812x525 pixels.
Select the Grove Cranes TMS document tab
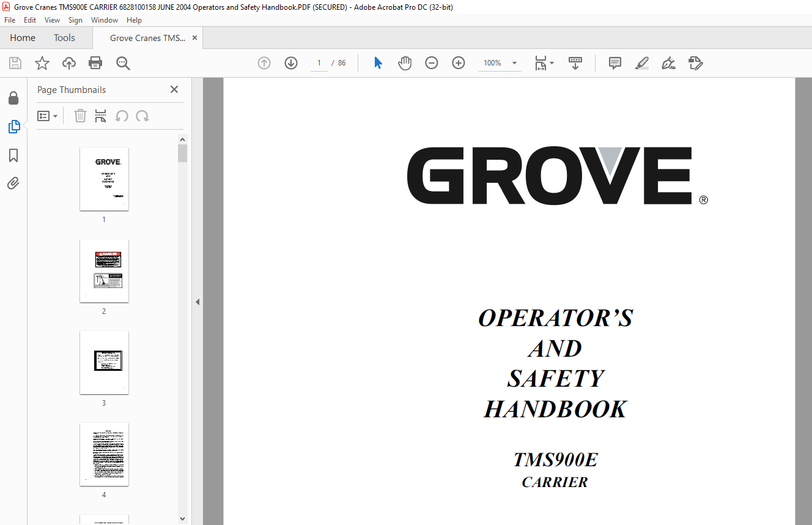147,38
